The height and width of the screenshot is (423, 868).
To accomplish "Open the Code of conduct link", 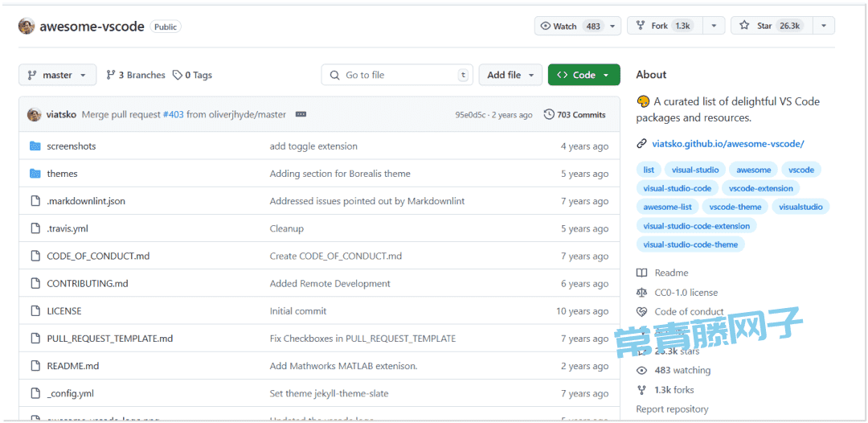I will pyautogui.click(x=690, y=312).
